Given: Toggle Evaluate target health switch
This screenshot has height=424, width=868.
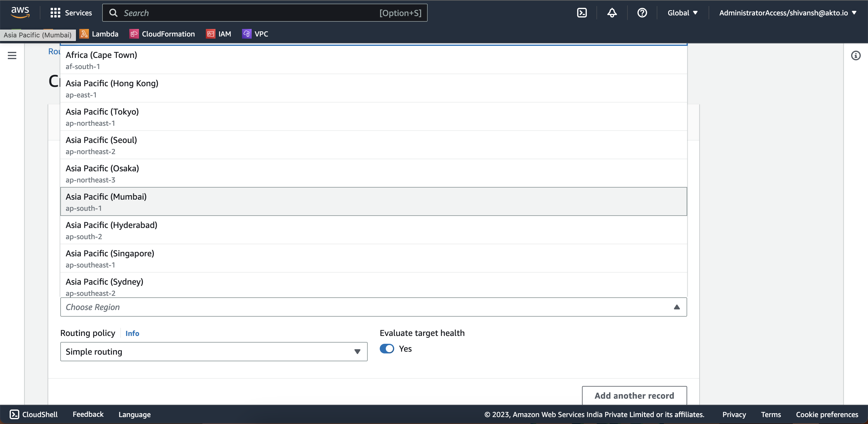Looking at the screenshot, I should (387, 349).
